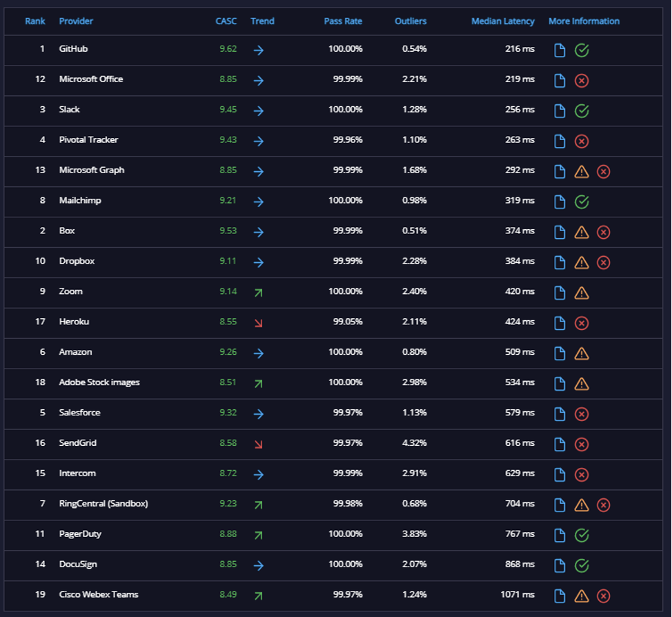Click the green checkmark icon for GitHub

[582, 50]
